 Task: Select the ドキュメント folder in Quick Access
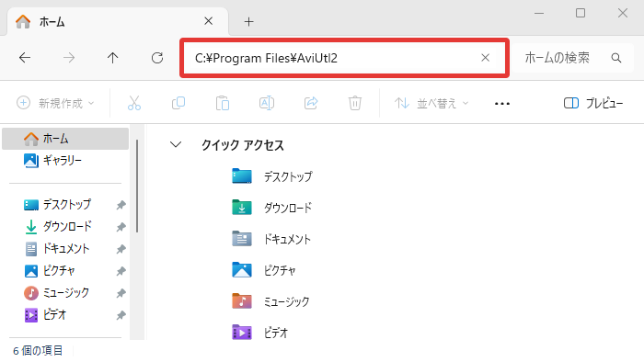click(x=271, y=239)
